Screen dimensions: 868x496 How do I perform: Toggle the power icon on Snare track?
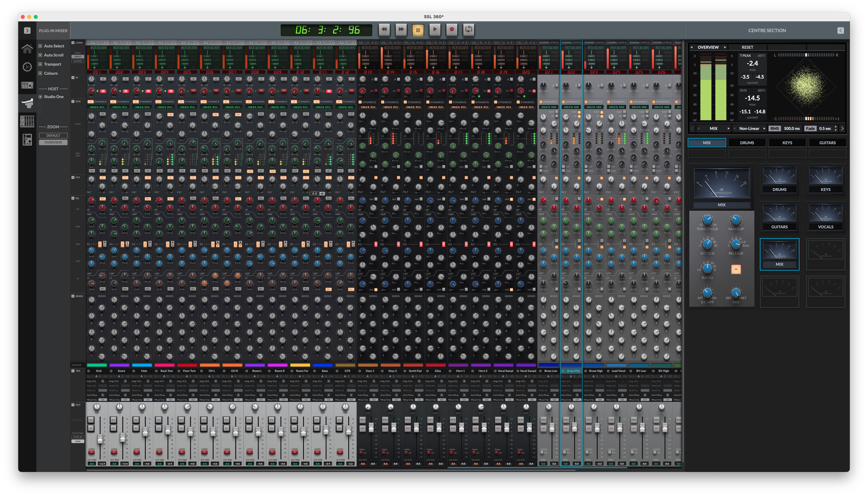111,371
